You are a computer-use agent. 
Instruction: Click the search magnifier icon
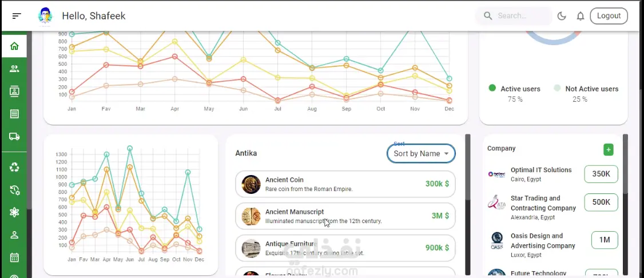(x=488, y=15)
